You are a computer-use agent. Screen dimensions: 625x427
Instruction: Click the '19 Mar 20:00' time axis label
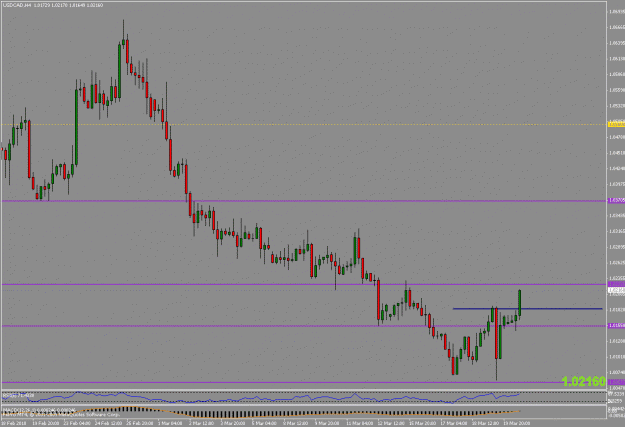(x=519, y=423)
